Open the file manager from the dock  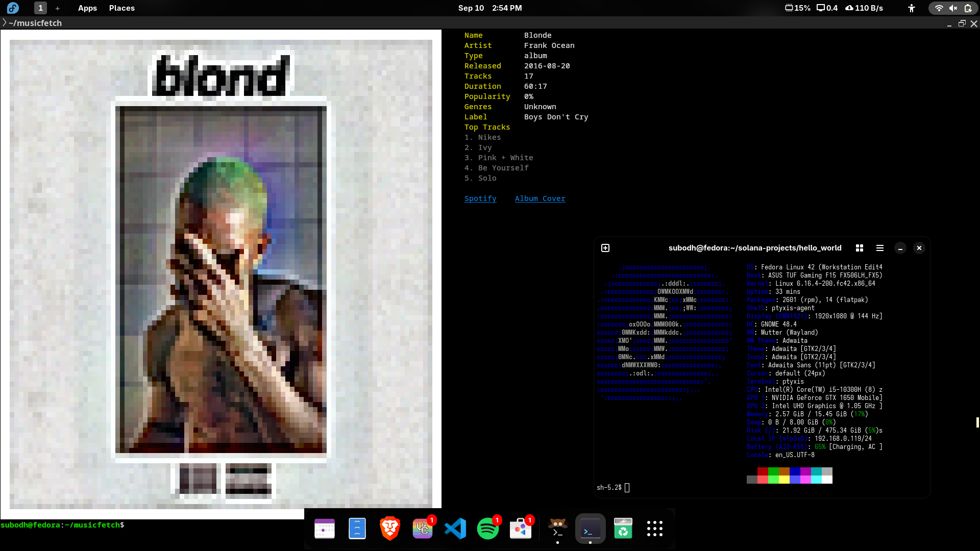[x=357, y=529]
